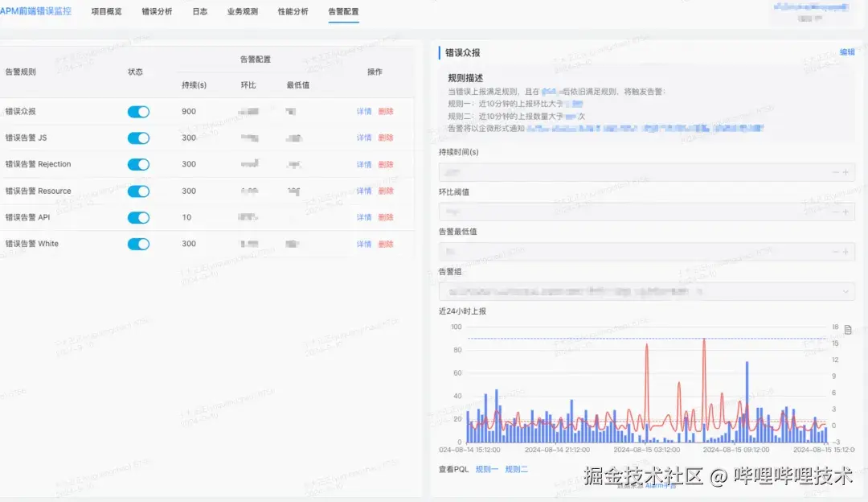Viewport: 868px width, 502px height.
Task: Switch to the 日志 tab
Action: [199, 11]
